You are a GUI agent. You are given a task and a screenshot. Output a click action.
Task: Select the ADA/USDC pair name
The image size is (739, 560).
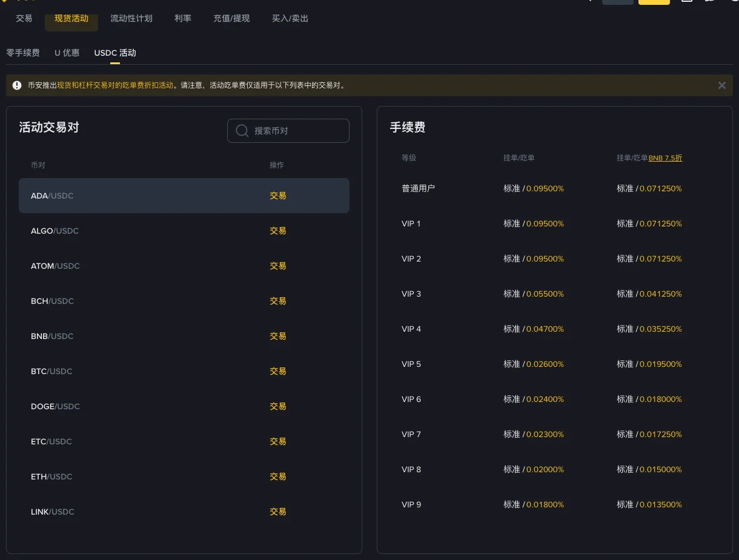point(52,196)
